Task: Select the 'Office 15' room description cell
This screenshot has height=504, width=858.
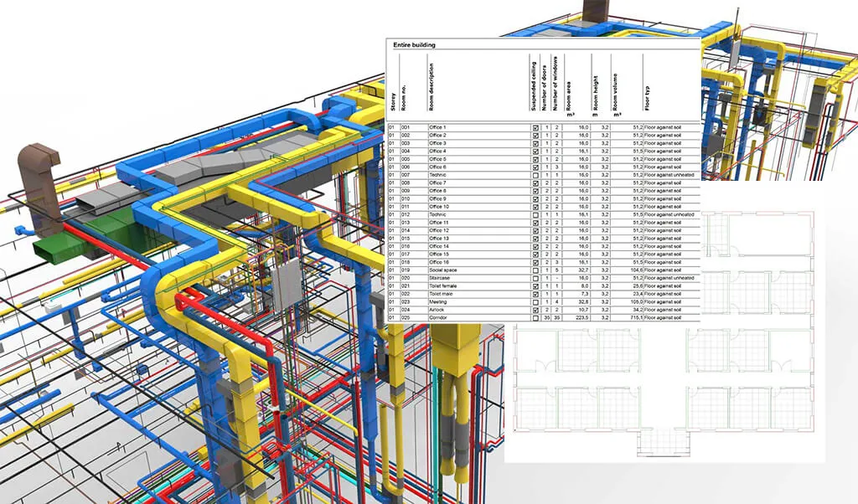Action: 439,255
